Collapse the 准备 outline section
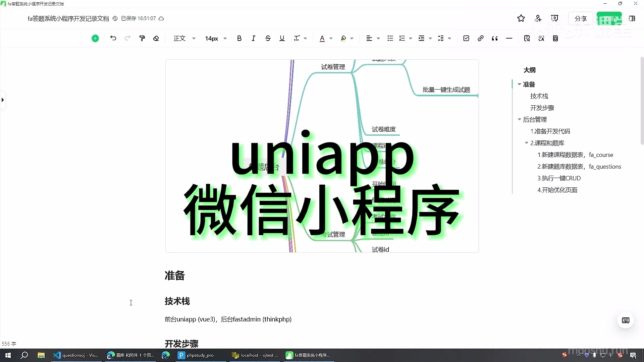Screen dimensions: 644x362 click(x=519, y=84)
